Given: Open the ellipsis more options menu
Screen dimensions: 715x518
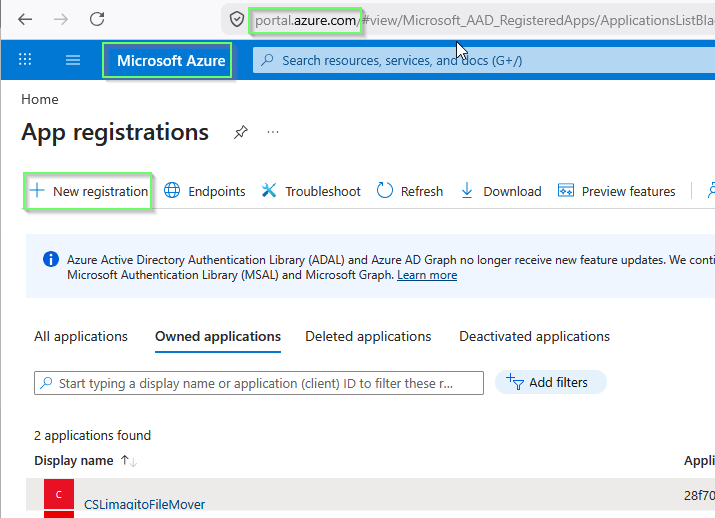Looking at the screenshot, I should pyautogui.click(x=273, y=132).
